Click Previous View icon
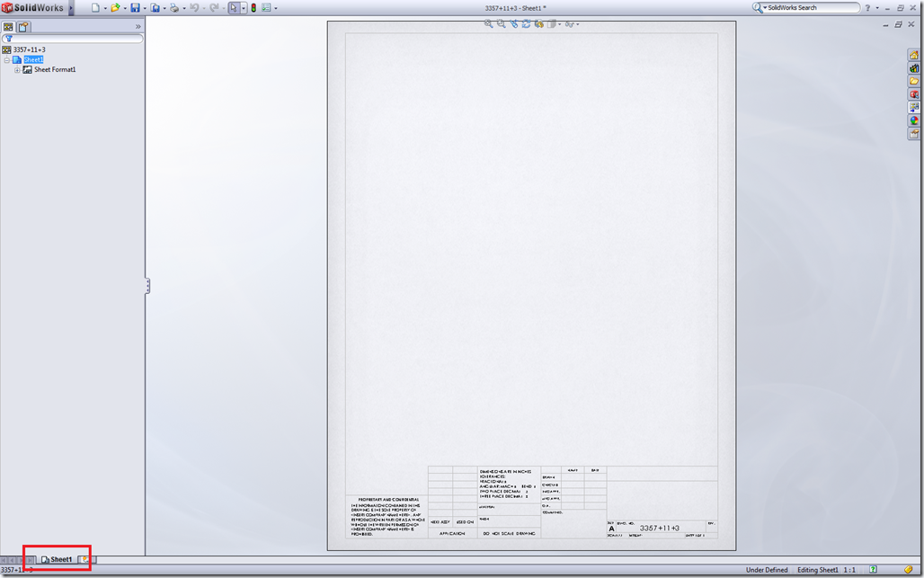924x578 pixels. (514, 23)
